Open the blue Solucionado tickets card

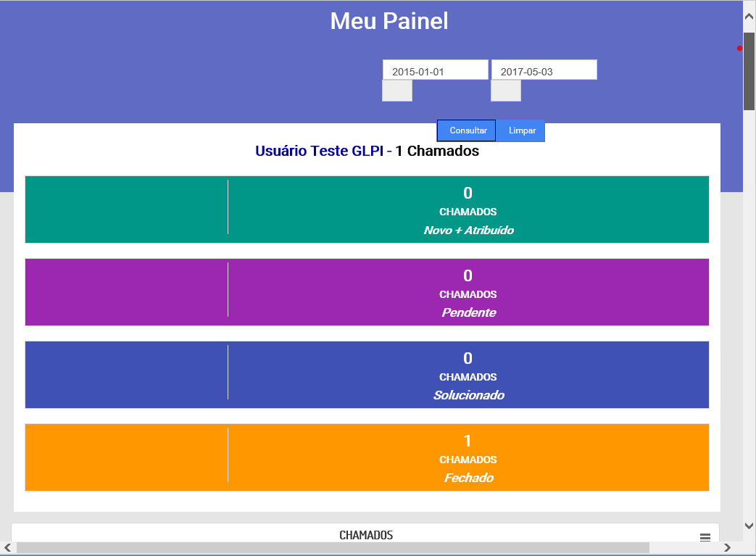click(367, 375)
